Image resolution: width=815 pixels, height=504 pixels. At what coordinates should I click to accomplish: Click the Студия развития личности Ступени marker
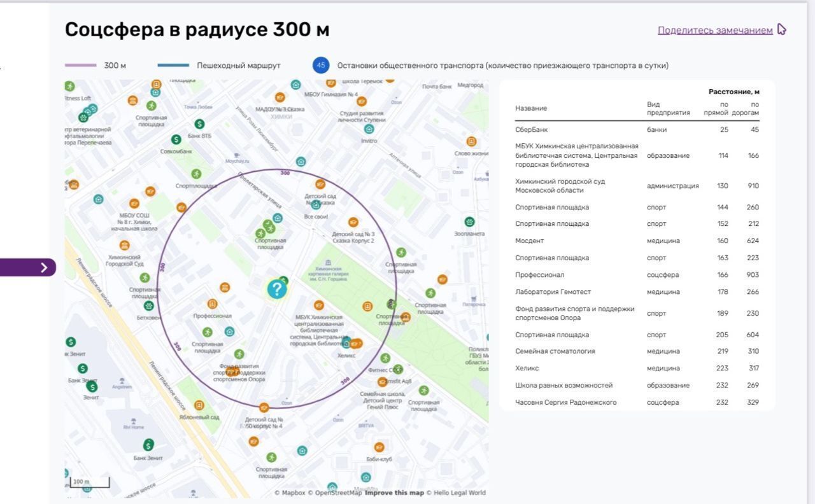tap(362, 101)
